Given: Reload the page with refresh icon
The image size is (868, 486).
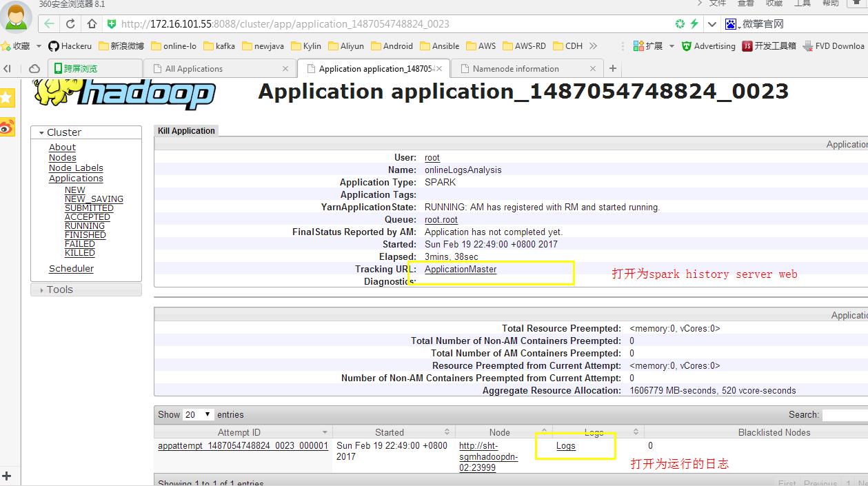Looking at the screenshot, I should coord(70,23).
